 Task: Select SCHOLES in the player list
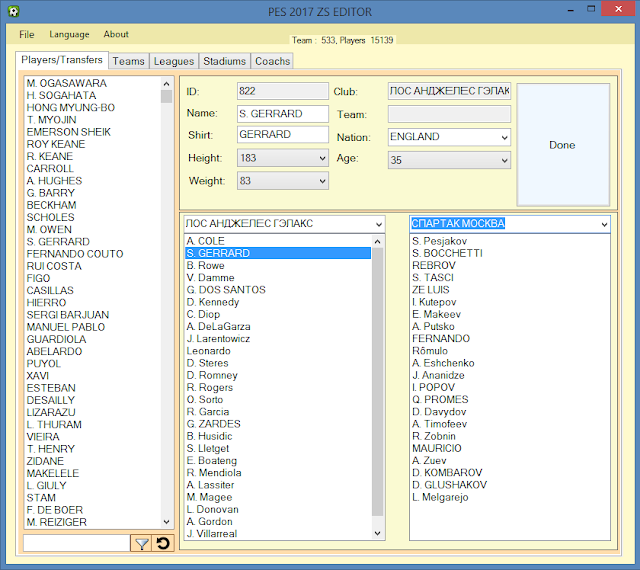pyautogui.click(x=51, y=217)
